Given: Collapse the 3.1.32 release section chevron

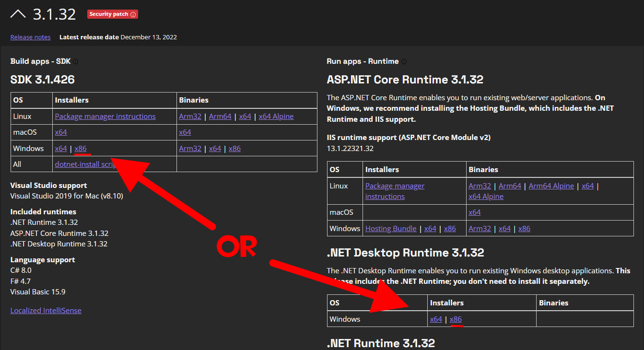Looking at the screenshot, I should (18, 14).
